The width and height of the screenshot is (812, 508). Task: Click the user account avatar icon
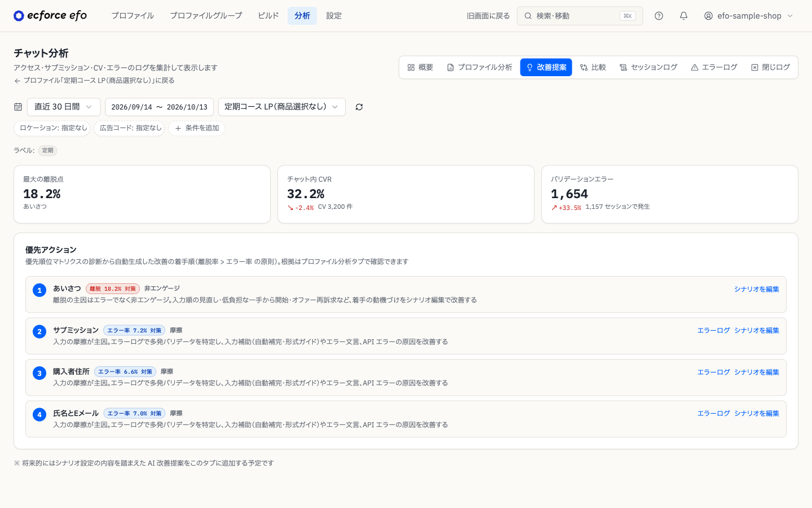708,16
